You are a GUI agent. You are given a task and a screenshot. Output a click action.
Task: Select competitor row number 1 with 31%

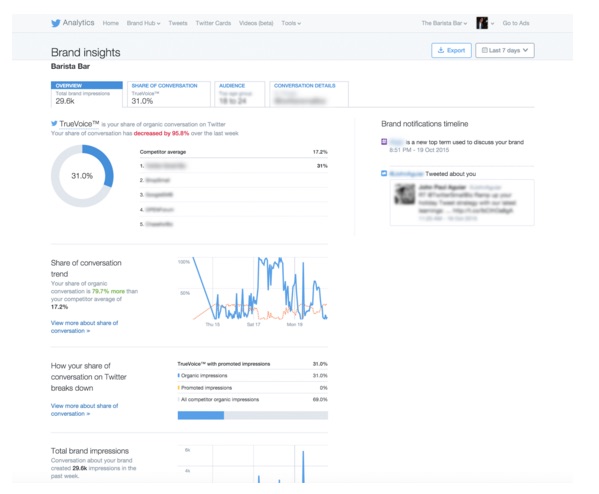coord(233,166)
